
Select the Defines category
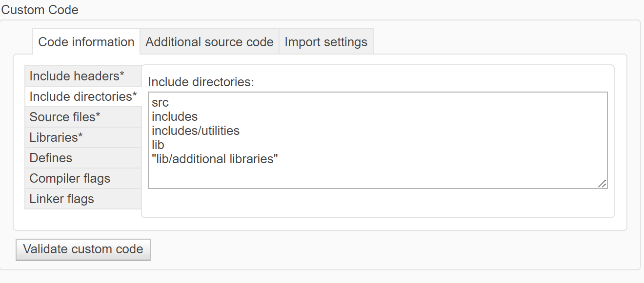click(x=51, y=158)
